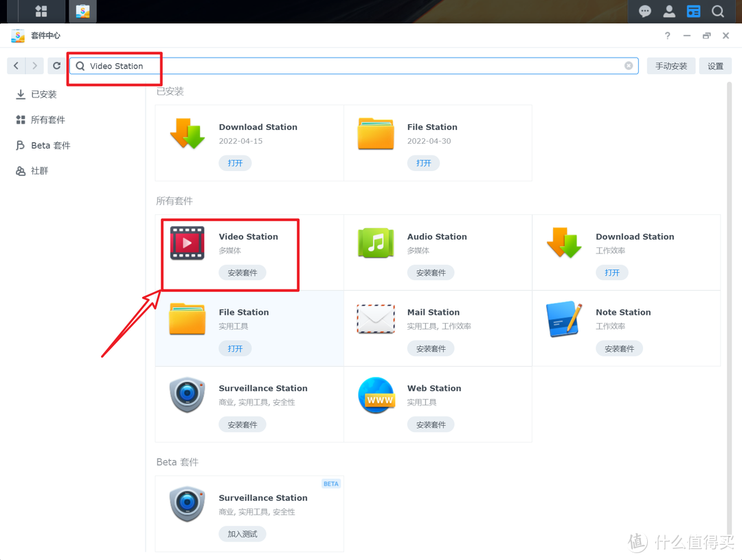
Task: Click the File Station folder icon under 所有套件
Action: click(188, 319)
